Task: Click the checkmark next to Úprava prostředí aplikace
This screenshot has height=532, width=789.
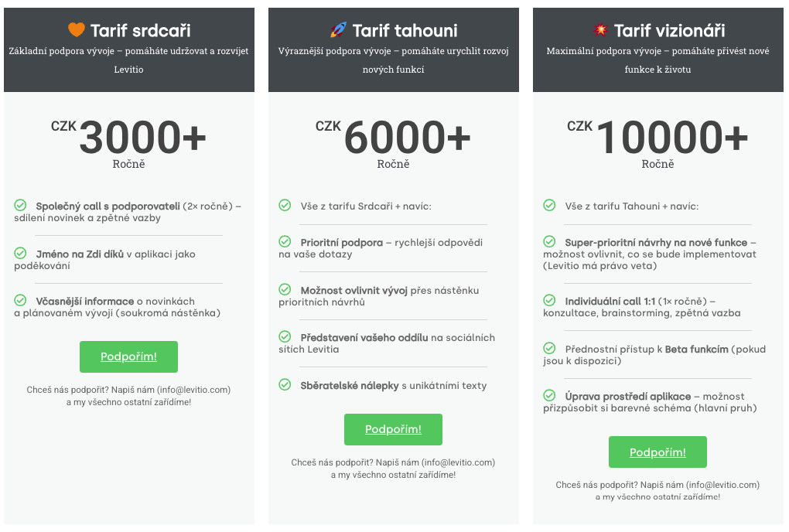Action: tap(549, 396)
